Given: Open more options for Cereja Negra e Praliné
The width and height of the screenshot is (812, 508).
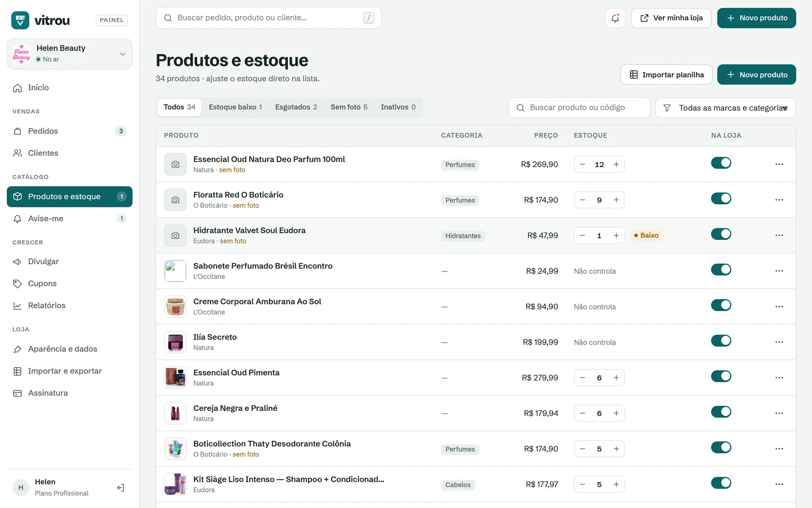Looking at the screenshot, I should 779,413.
